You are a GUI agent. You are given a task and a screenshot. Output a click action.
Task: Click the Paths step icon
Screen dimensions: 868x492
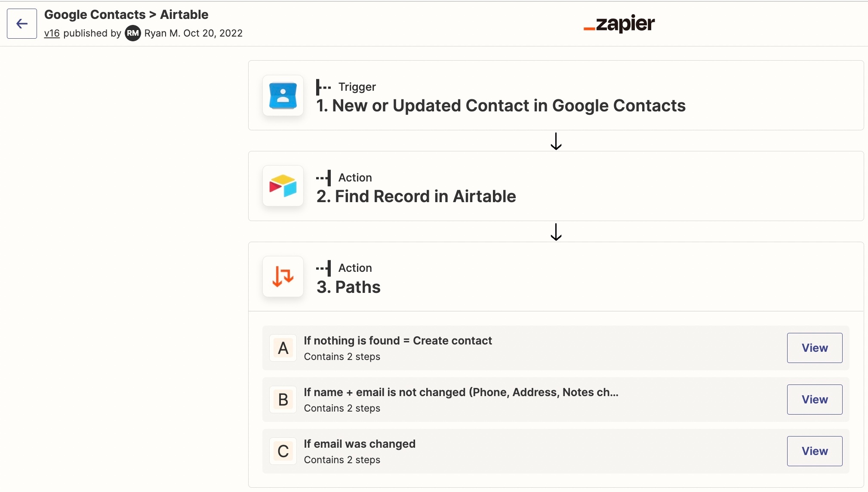click(283, 277)
